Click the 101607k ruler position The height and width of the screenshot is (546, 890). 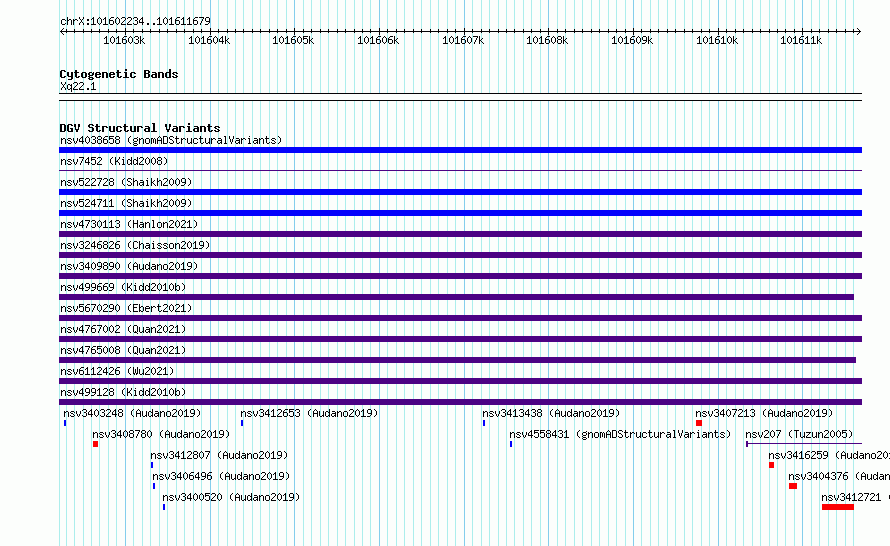(463, 40)
